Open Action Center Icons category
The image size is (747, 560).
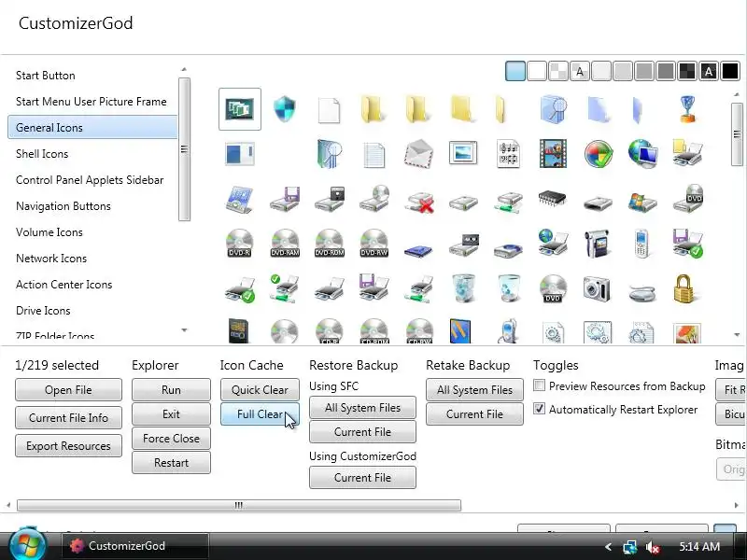point(63,285)
